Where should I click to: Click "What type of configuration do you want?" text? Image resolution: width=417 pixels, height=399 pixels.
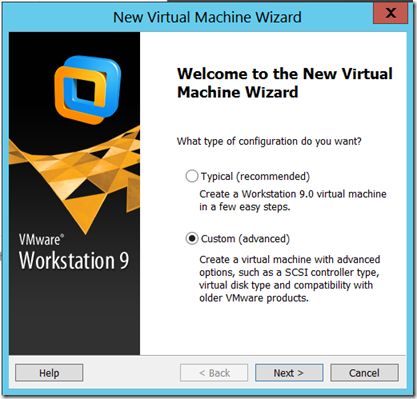(x=269, y=141)
